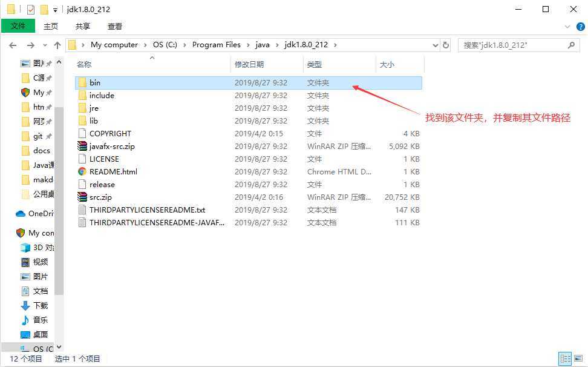Open OneDrive in navigation pane
Image resolution: width=588 pixels, height=367 pixels.
(35, 214)
